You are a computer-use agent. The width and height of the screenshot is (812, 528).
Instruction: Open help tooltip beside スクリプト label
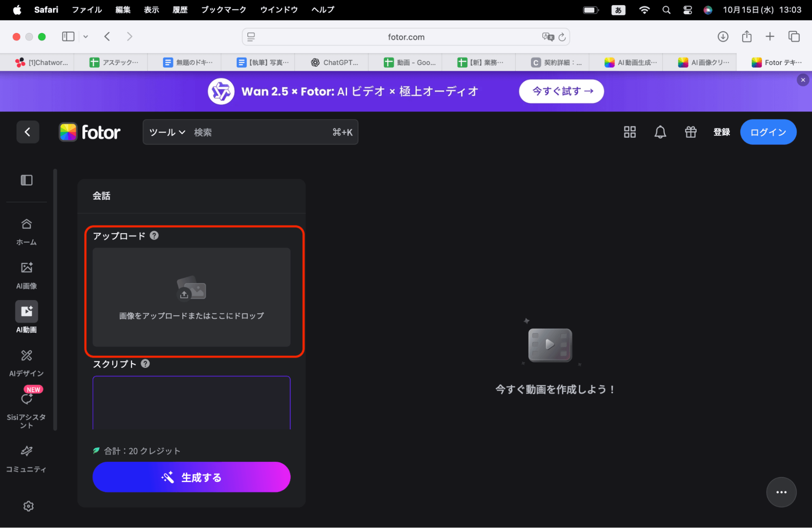click(145, 364)
